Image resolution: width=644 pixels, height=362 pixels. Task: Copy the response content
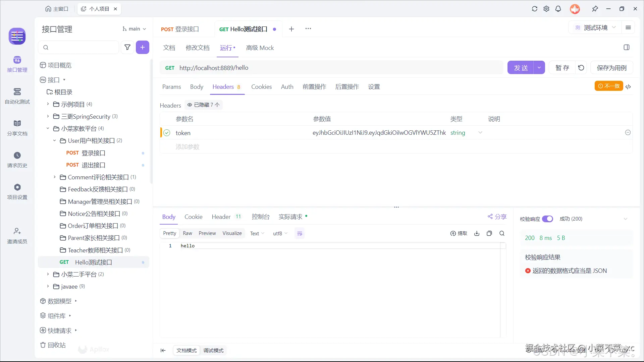click(489, 233)
